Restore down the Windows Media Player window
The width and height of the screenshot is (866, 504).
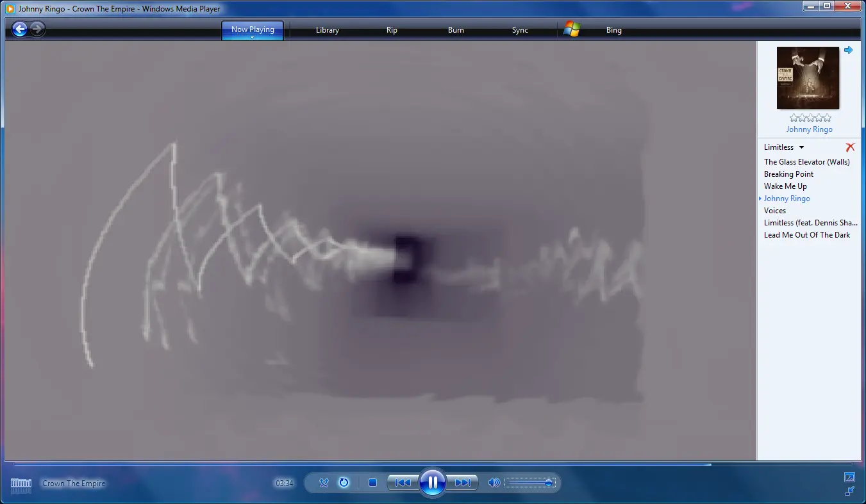pyautogui.click(x=826, y=6)
